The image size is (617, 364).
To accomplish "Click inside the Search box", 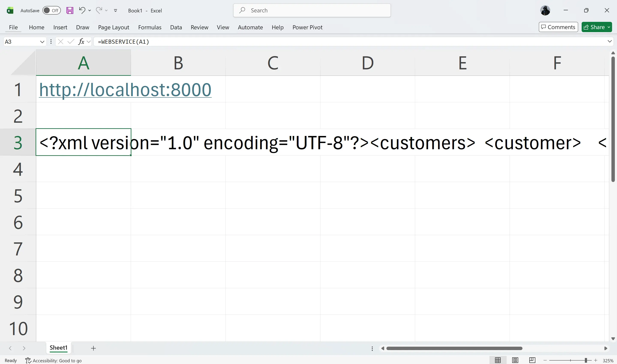I will tap(311, 10).
